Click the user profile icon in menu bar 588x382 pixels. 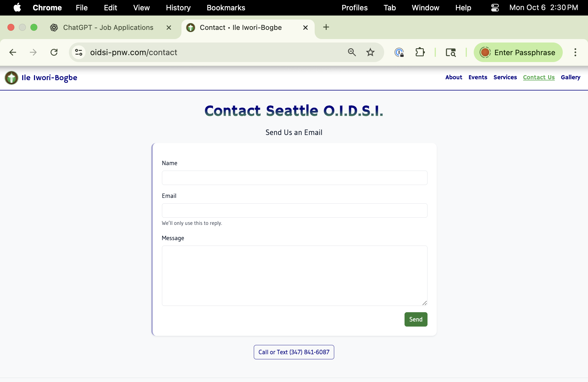click(494, 8)
